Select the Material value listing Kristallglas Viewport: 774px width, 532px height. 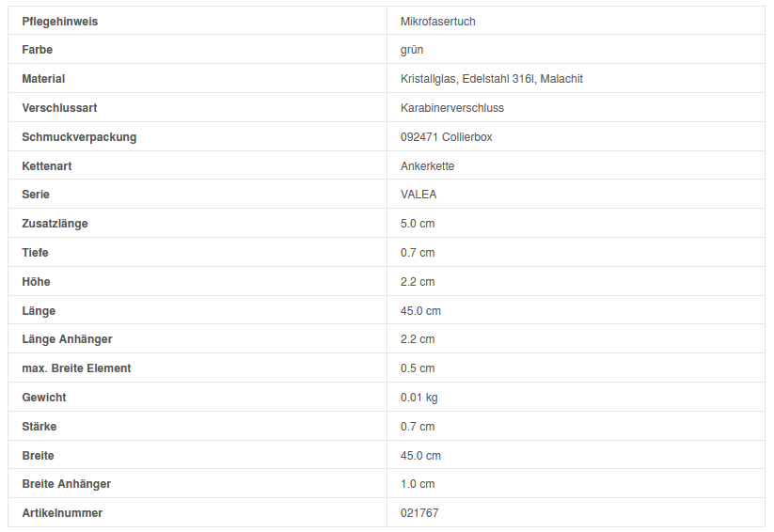pyautogui.click(x=491, y=79)
